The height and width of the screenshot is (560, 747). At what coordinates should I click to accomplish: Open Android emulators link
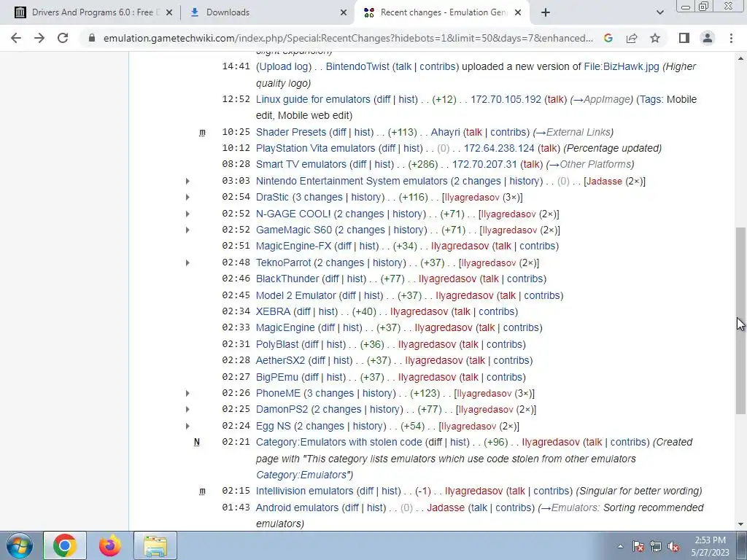[297, 507]
